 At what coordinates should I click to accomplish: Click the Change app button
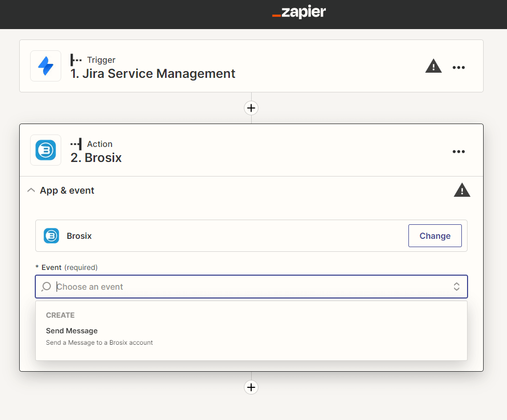point(435,236)
